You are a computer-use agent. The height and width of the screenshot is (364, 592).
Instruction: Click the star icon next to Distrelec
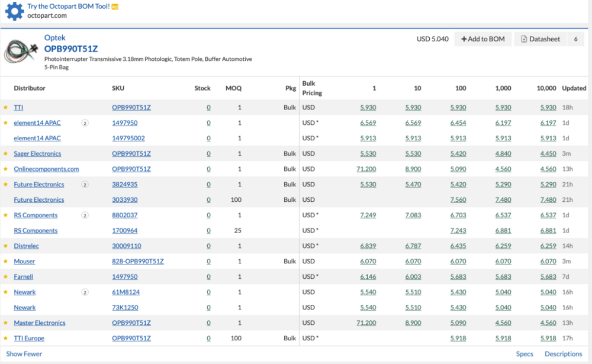point(6,246)
